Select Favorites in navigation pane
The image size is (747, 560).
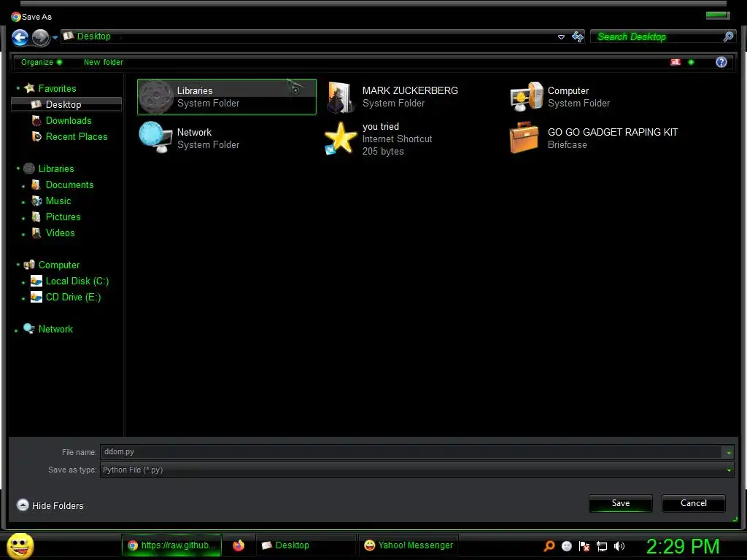click(57, 88)
